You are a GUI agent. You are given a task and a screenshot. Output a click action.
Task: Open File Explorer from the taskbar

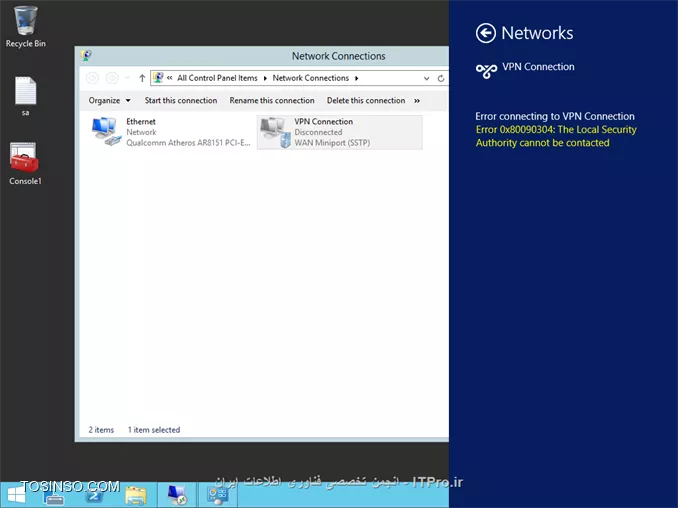pyautogui.click(x=136, y=495)
